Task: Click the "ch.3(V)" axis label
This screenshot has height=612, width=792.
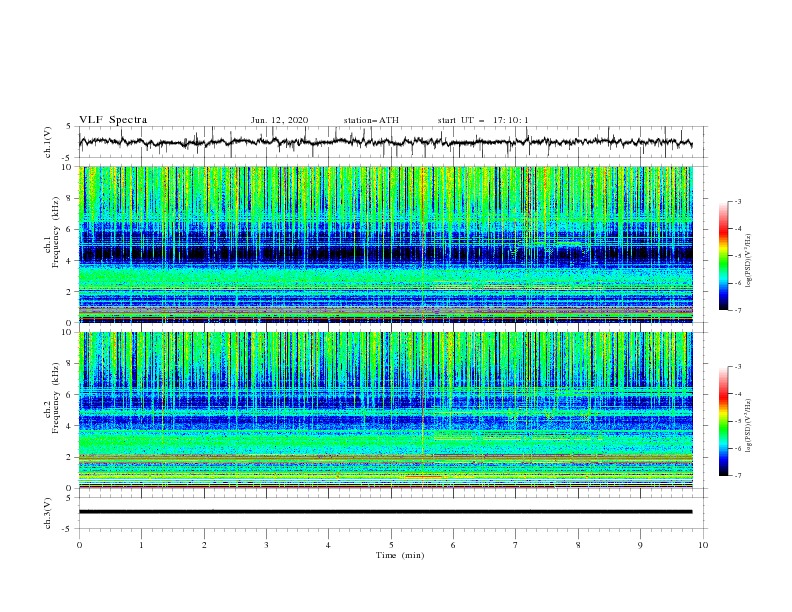Action: pos(48,513)
